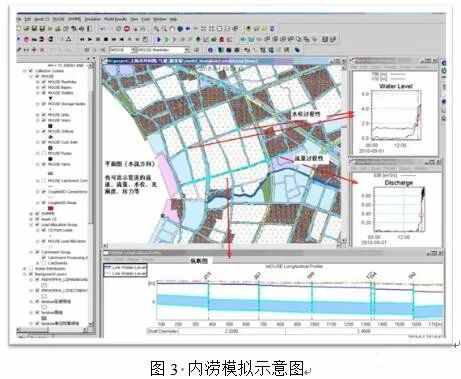Select the Pan hand tool

point(172,29)
